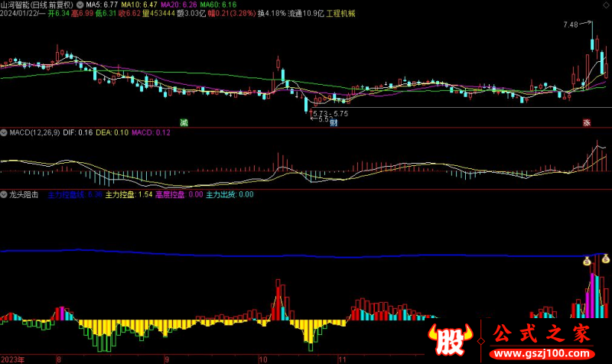Click the MA20 moving average label
Screen dimensions: 612x364
coord(174,5)
